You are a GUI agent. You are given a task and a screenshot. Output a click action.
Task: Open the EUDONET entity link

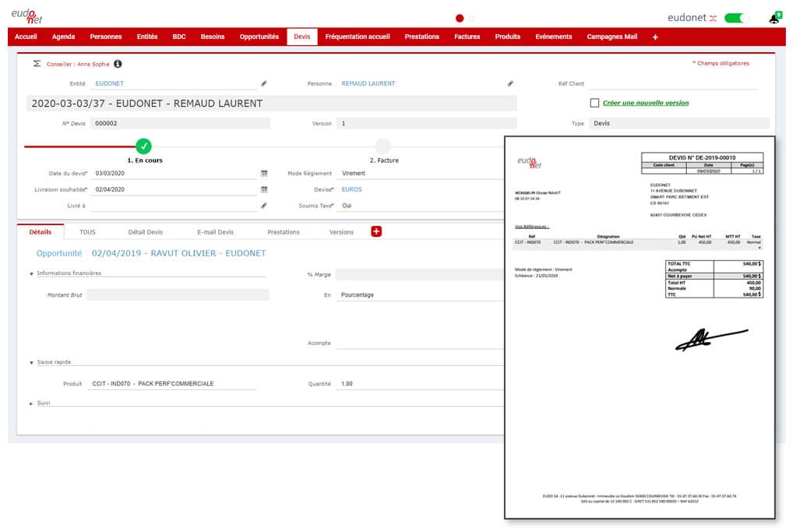[110, 83]
